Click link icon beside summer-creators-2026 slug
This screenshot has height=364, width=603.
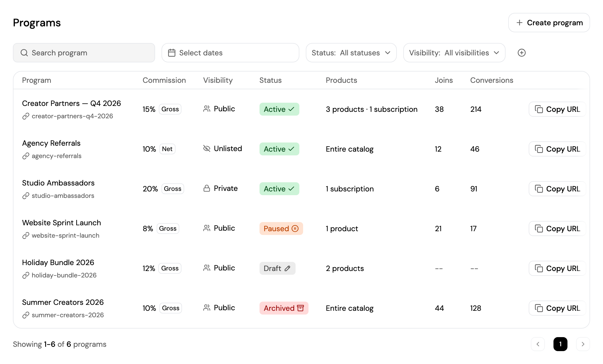26,315
